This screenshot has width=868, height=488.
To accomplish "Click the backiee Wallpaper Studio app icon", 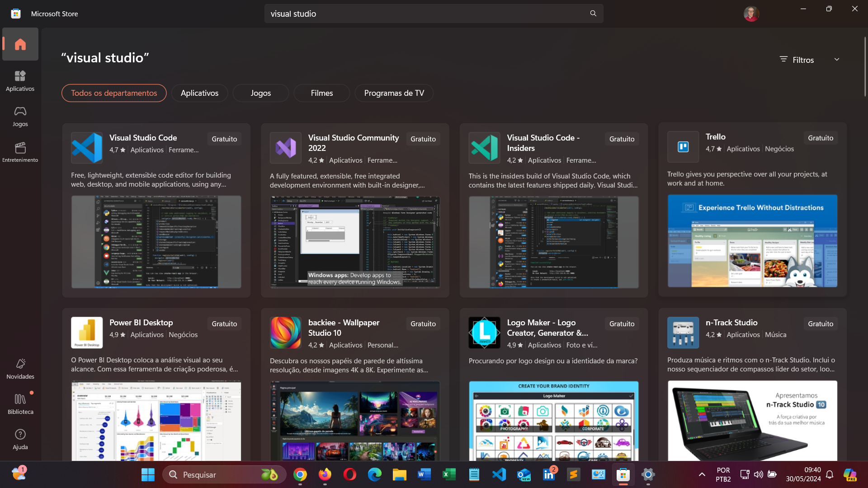I will [x=286, y=333].
